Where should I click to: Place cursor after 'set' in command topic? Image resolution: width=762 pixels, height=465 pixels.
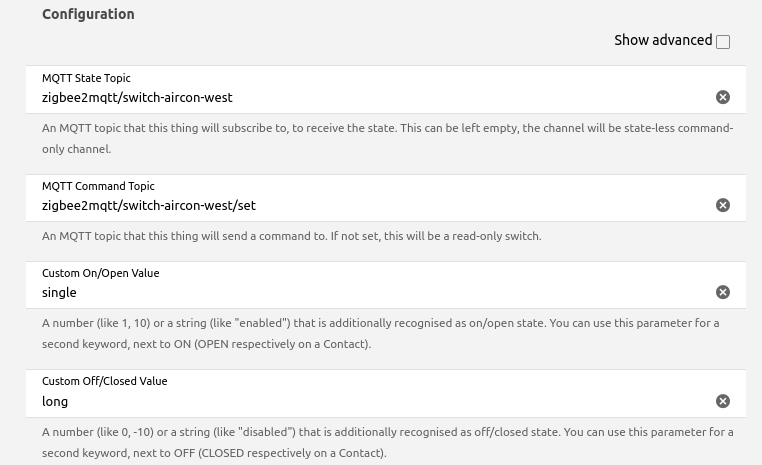(257, 206)
